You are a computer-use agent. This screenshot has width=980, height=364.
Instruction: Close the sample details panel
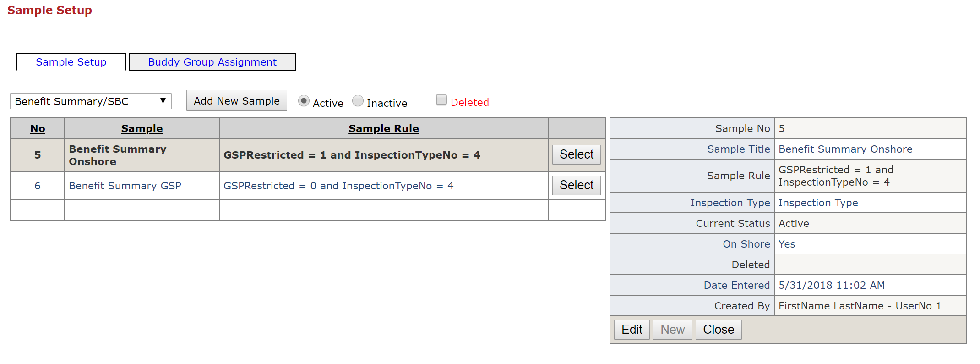[718, 330]
